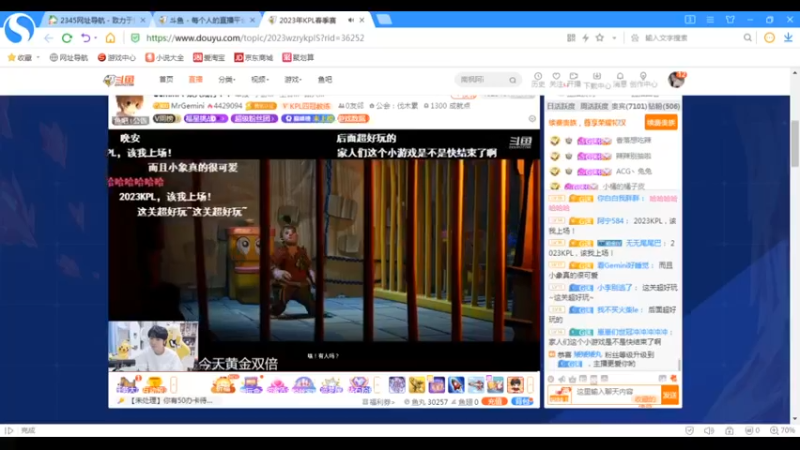Image resolution: width=800 pixels, height=450 pixels.
Task: Open the browser downloads arrow icon
Action: (788, 38)
